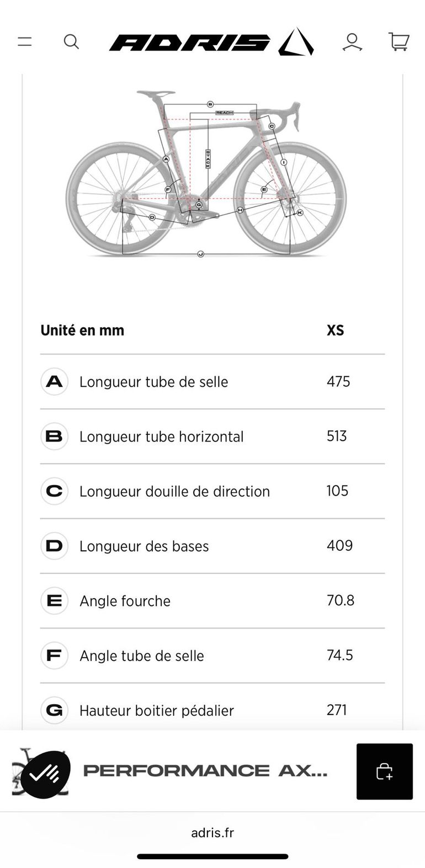Tap the add-to-bag black button

coord(385,771)
